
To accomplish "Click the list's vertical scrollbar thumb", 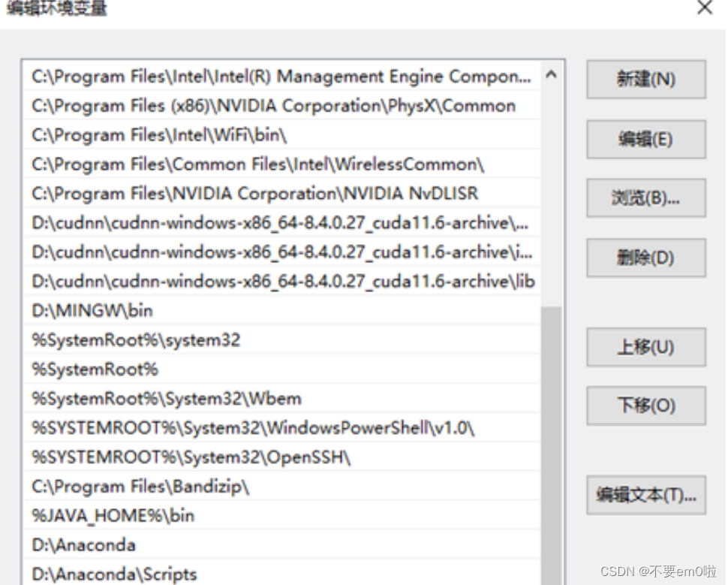I will point(551,445).
